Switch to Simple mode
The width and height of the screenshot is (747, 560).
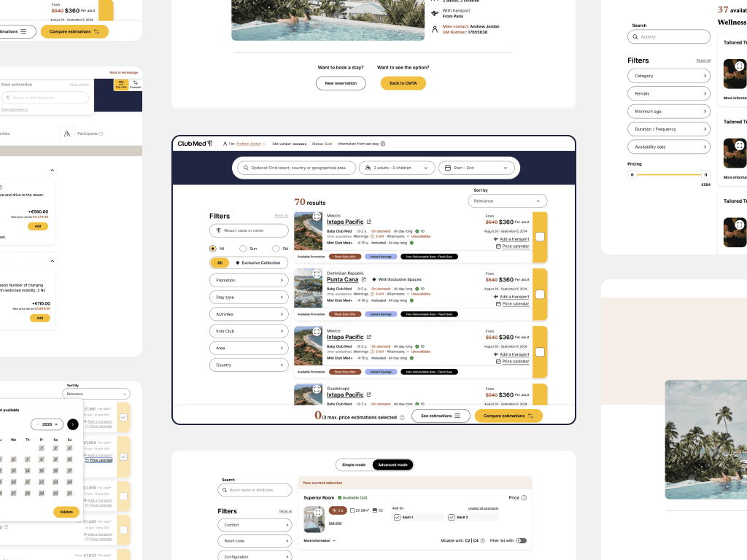[x=354, y=464]
